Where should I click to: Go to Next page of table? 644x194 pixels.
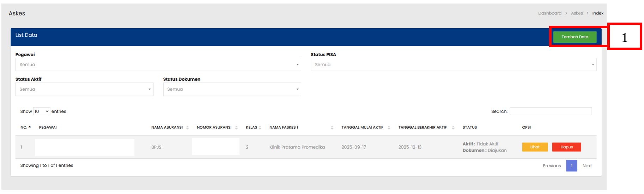[587, 166]
